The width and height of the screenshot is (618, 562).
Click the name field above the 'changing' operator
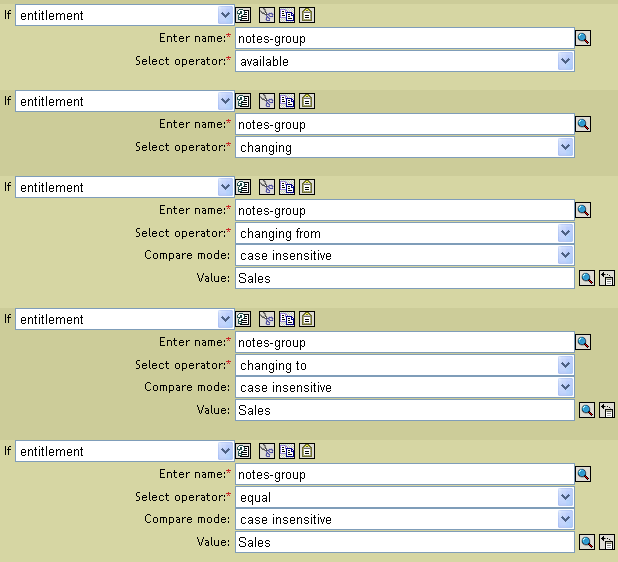[403, 125]
